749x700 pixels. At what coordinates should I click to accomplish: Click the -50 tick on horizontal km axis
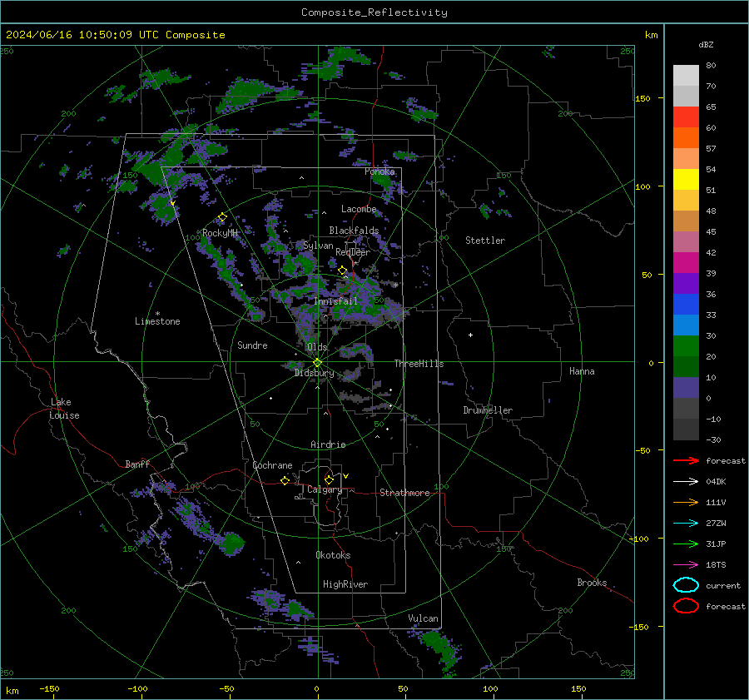click(226, 689)
